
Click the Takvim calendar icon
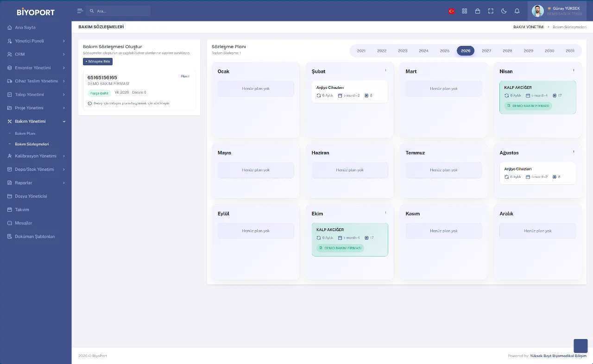pos(10,210)
